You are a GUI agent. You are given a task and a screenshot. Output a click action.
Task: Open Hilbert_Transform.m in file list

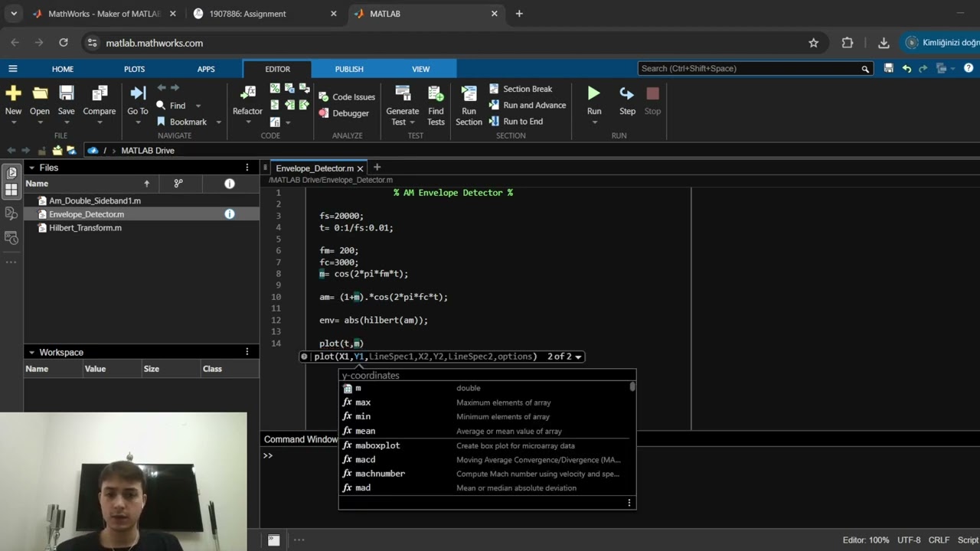(x=85, y=228)
